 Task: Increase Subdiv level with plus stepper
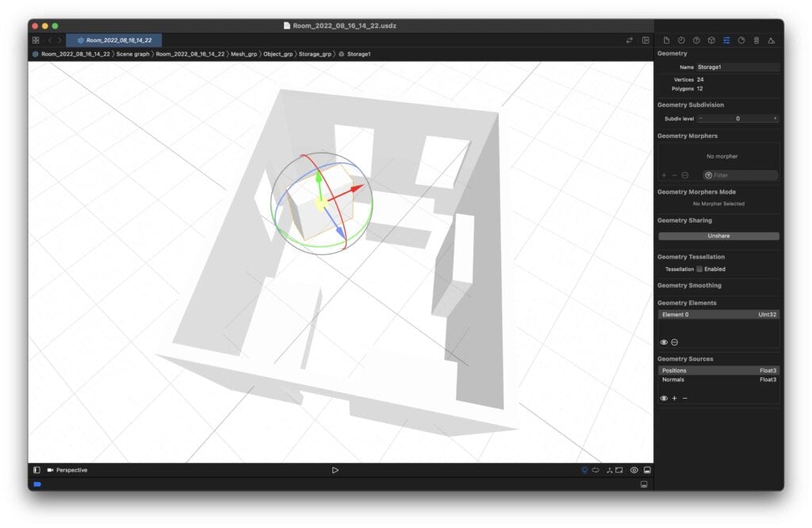pyautogui.click(x=776, y=118)
